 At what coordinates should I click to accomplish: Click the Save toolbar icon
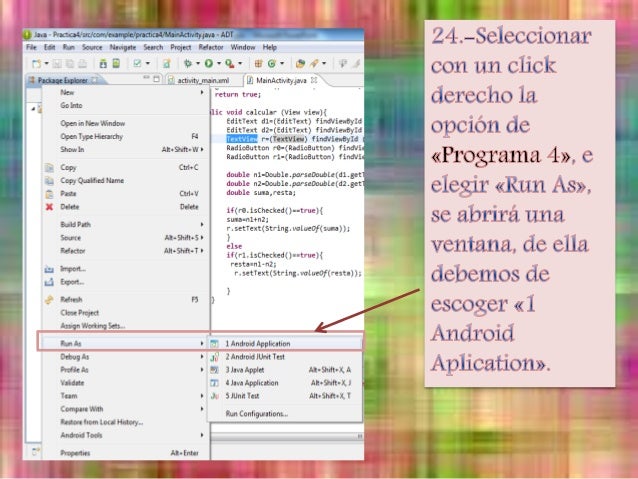[57, 63]
